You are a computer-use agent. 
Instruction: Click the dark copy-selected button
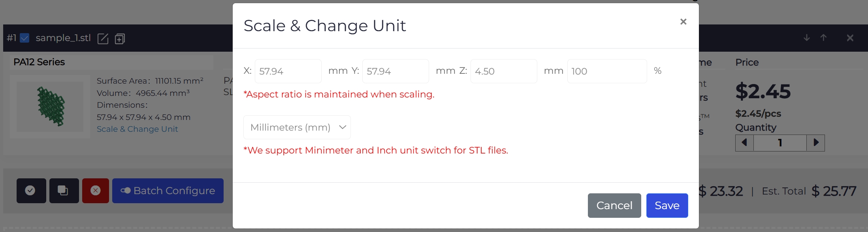[x=64, y=191]
